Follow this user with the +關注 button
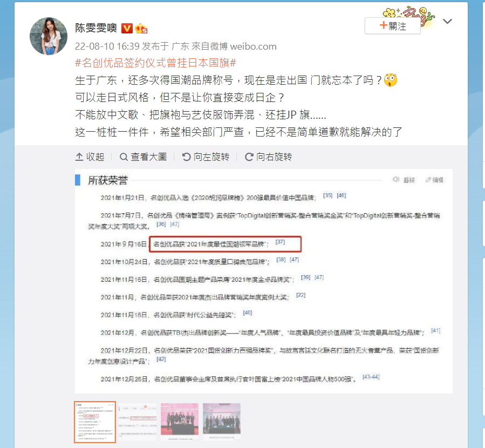The height and width of the screenshot is (448, 485). [x=393, y=26]
